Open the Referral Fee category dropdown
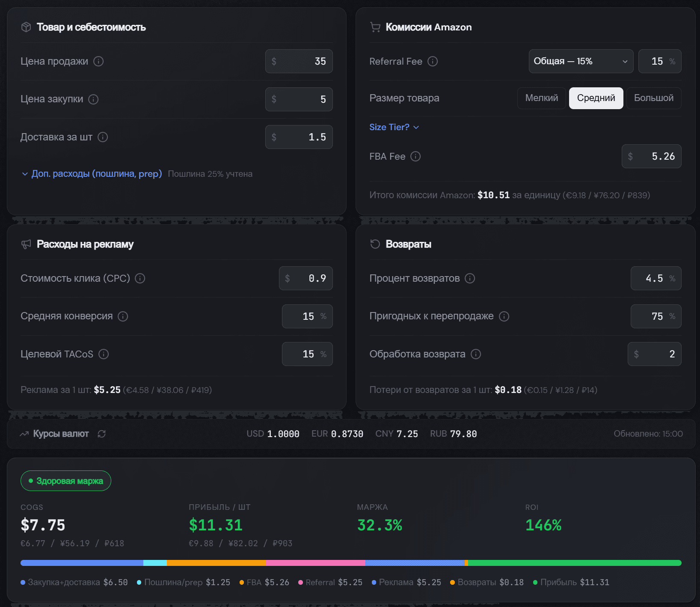The height and width of the screenshot is (607, 700). [581, 61]
